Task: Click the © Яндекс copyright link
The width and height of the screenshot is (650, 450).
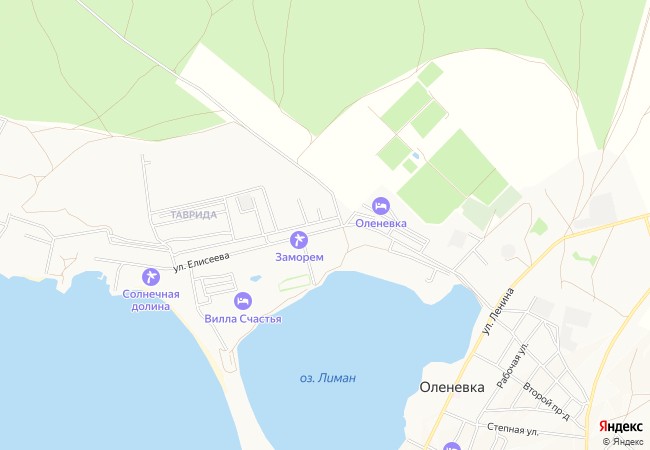Action: click(x=623, y=442)
